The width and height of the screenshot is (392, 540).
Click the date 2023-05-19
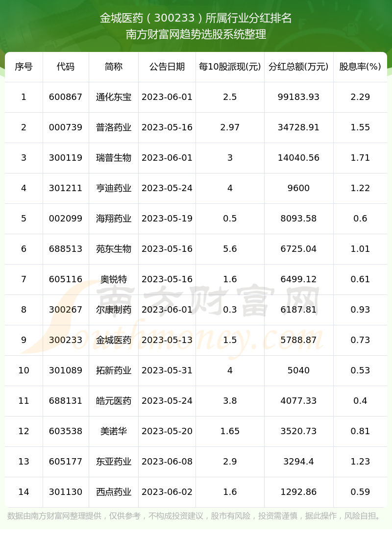[167, 219]
